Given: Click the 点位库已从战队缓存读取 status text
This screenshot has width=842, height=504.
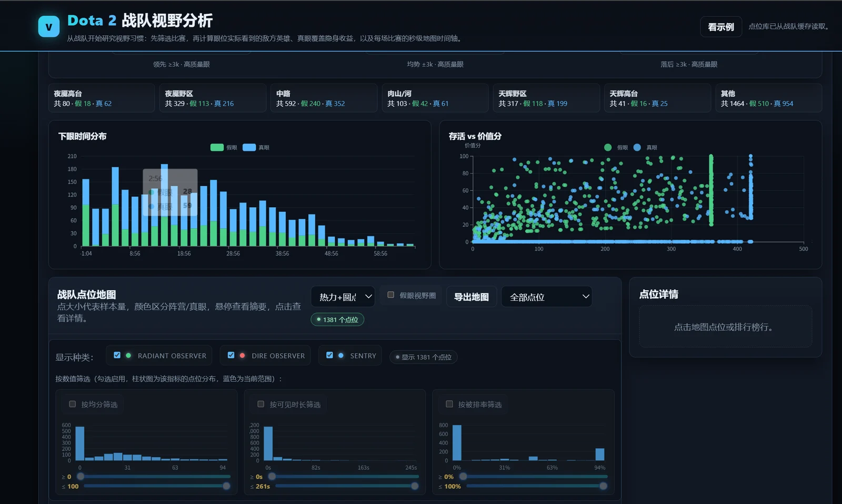Looking at the screenshot, I should tap(790, 26).
